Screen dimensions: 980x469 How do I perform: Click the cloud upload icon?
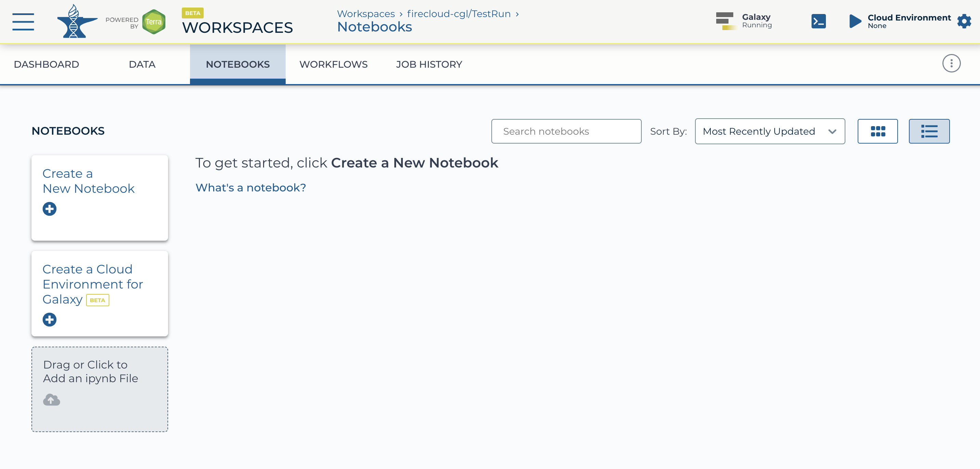pyautogui.click(x=51, y=400)
